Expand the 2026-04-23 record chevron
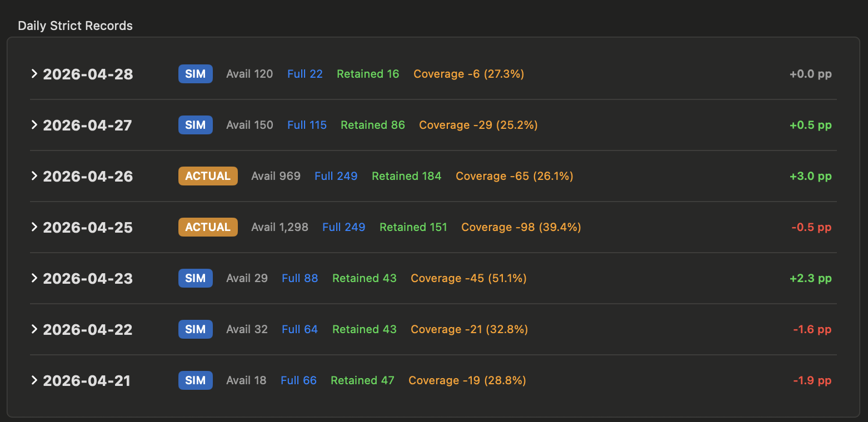Viewport: 868px width, 422px height. pyautogui.click(x=34, y=278)
